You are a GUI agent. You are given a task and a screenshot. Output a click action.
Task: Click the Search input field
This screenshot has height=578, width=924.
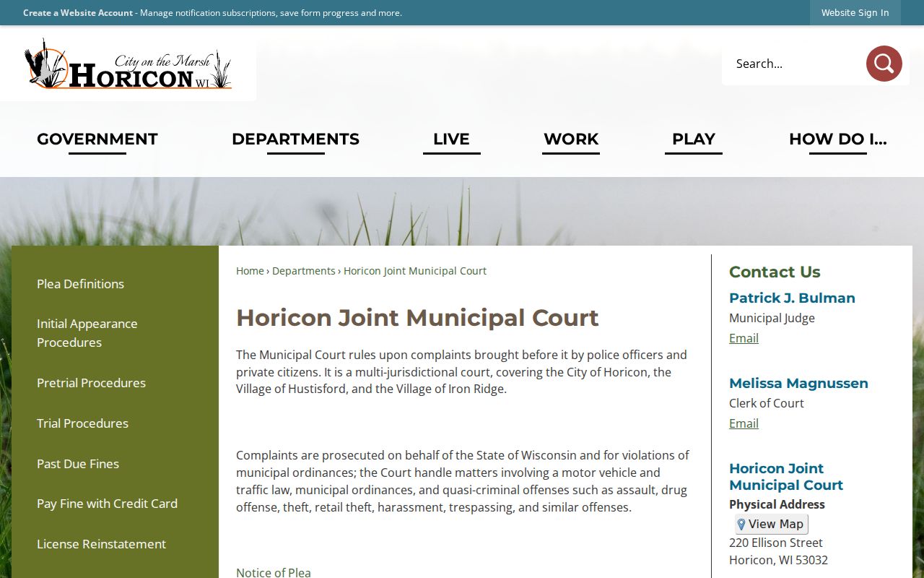pyautogui.click(x=794, y=64)
